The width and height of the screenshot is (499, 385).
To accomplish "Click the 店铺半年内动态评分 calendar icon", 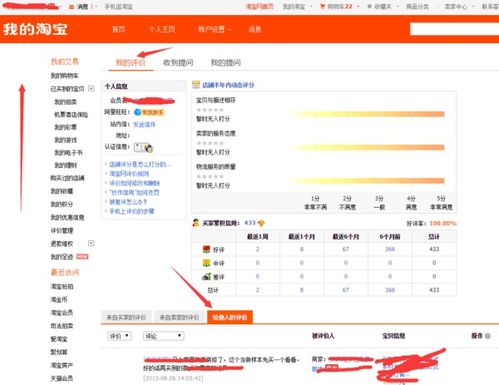I will (196, 85).
